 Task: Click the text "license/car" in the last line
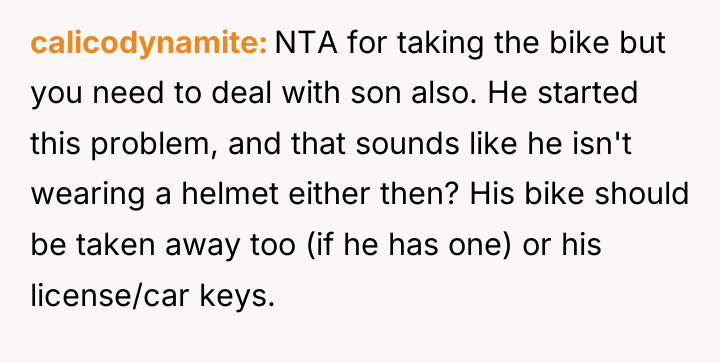pyautogui.click(x=109, y=296)
